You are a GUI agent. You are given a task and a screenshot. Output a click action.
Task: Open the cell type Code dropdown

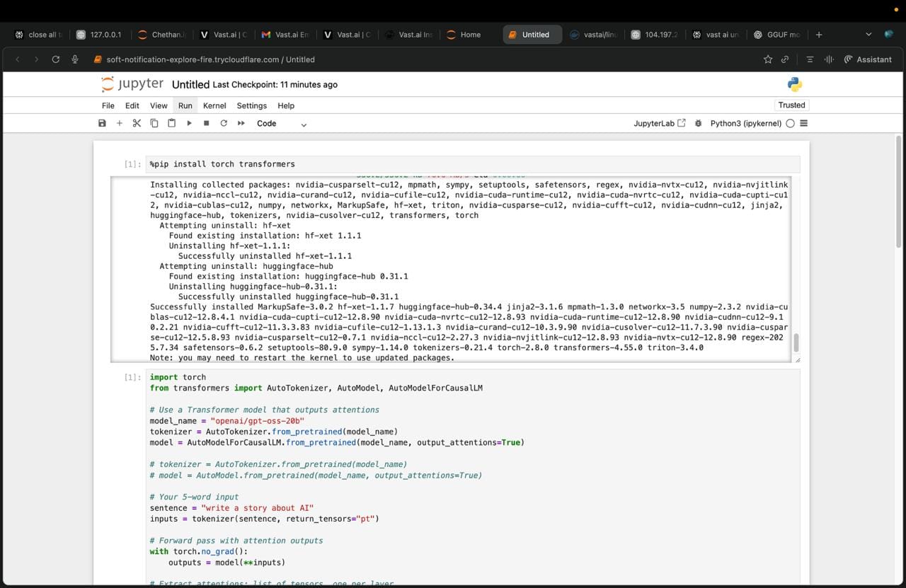click(x=282, y=124)
